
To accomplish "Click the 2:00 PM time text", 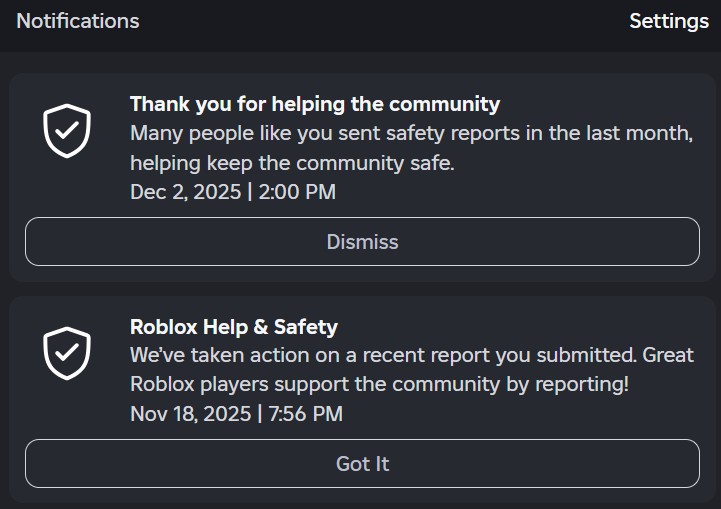I will (x=297, y=192).
